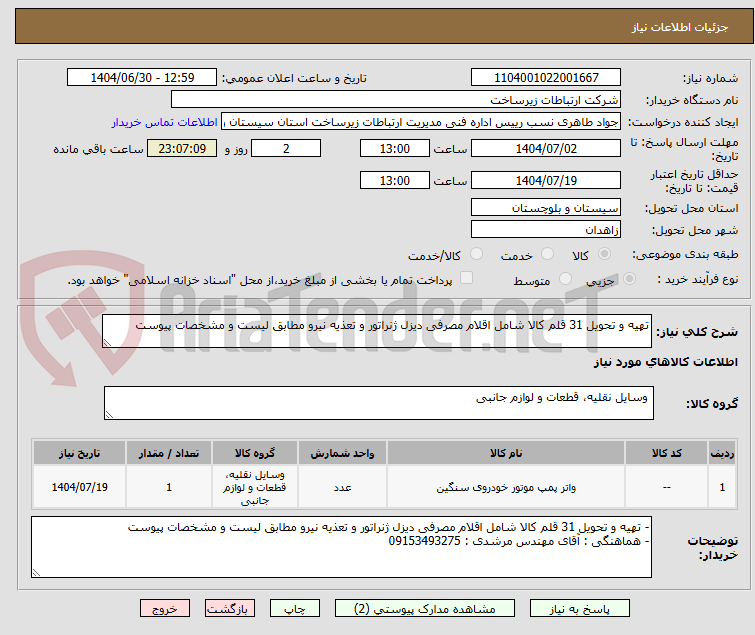This screenshot has width=755, height=635.
Task: Select the جزیی purchase type radio
Action: pos(629,279)
